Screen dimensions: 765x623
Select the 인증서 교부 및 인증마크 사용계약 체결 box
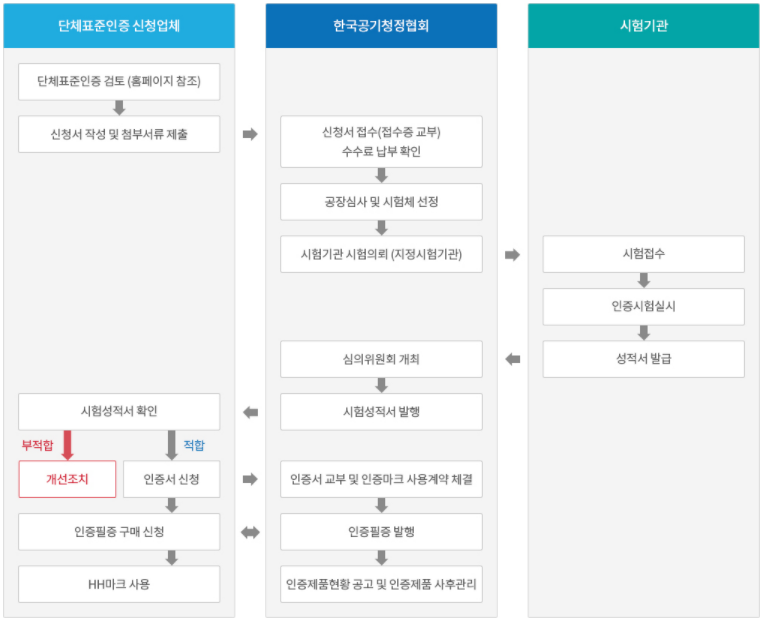tap(381, 479)
